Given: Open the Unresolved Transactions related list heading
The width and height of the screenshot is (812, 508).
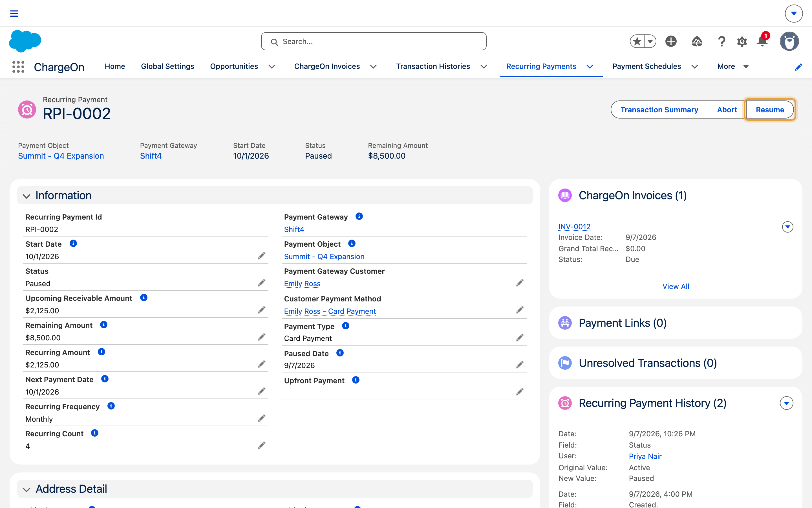Looking at the screenshot, I should [x=648, y=363].
